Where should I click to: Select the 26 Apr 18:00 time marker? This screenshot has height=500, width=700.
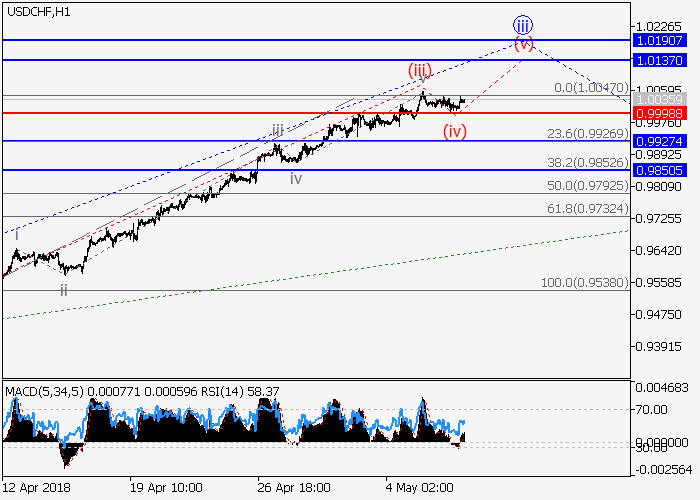coord(292,487)
